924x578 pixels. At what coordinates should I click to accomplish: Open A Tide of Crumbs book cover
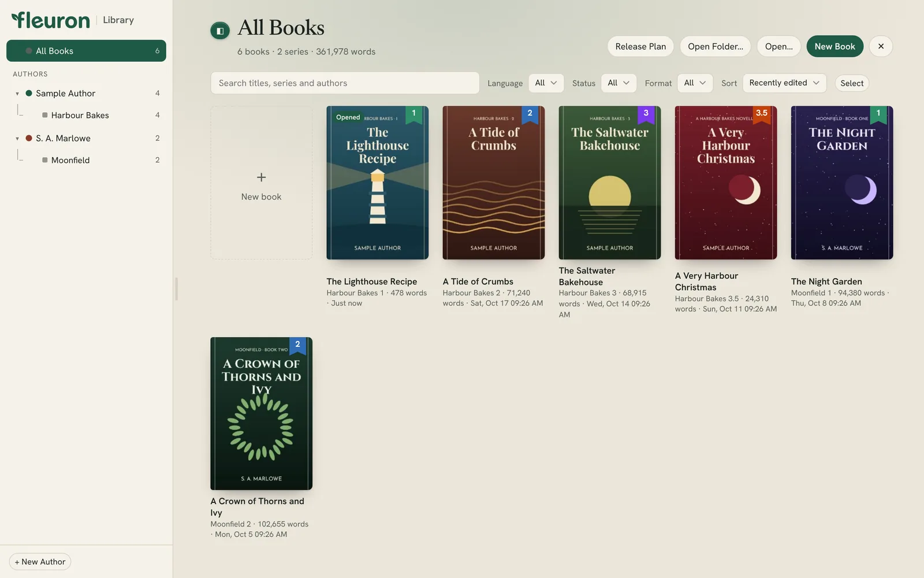(x=493, y=183)
